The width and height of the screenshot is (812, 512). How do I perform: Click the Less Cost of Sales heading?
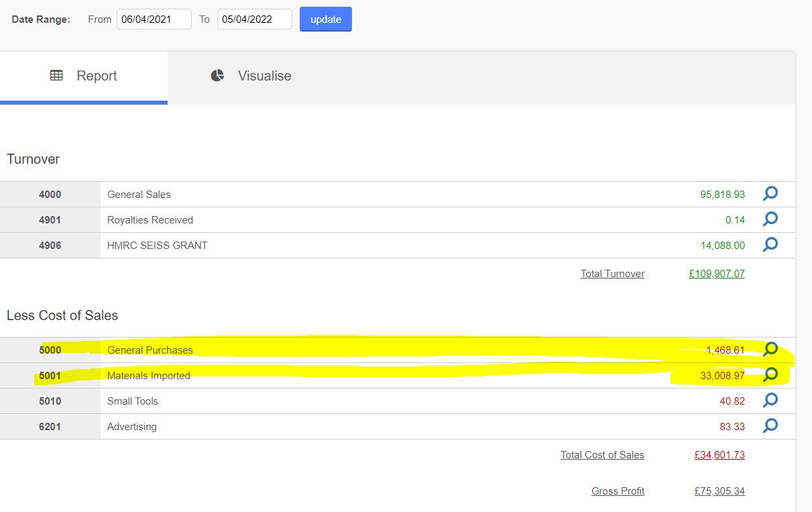pyautogui.click(x=62, y=315)
